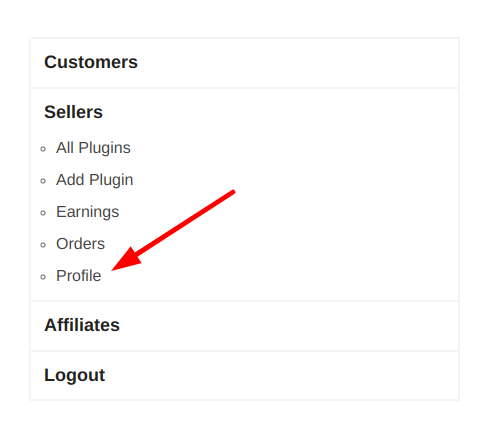Open the All Plugins link
Screen dimensions: 483x430
(x=93, y=148)
